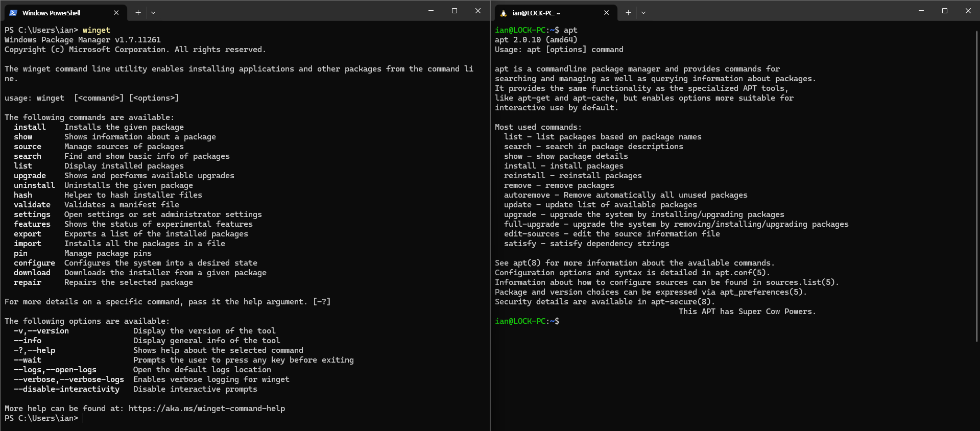Close the Windows PowerShell tab

tap(116, 13)
